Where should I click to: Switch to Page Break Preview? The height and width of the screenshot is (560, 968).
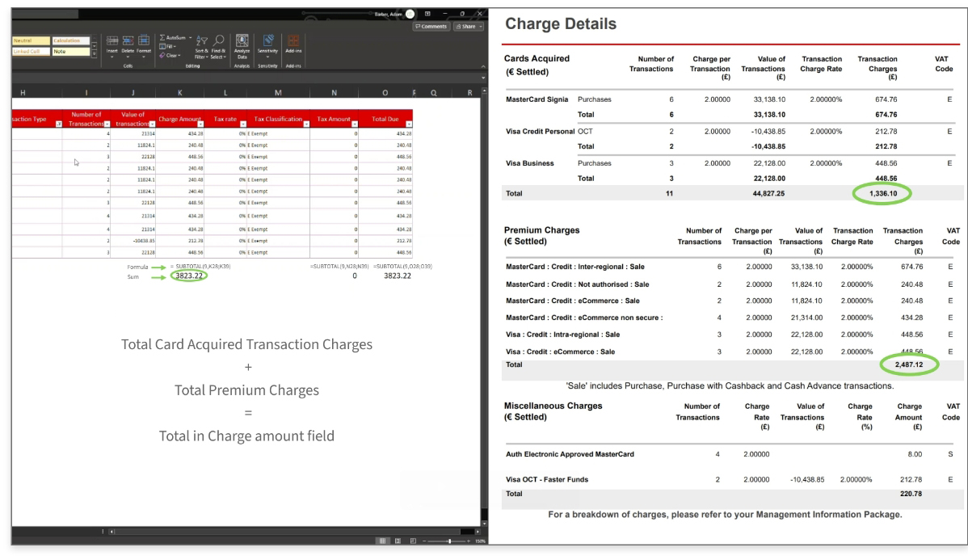pyautogui.click(x=413, y=541)
